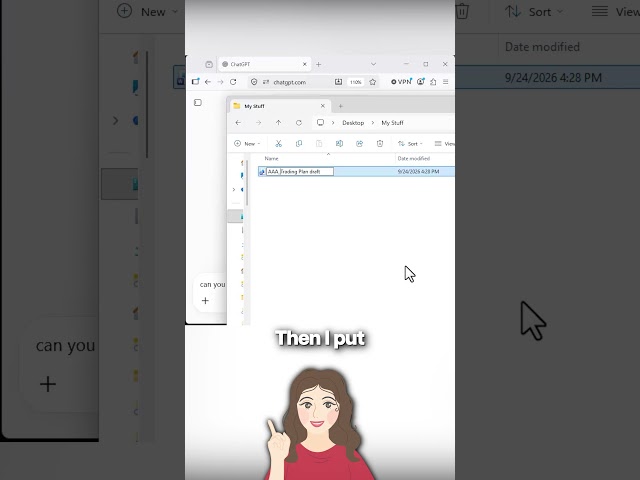Viewport: 640px width, 480px height.
Task: Click the Paste icon in Explorer toolbar
Action: 319,144
